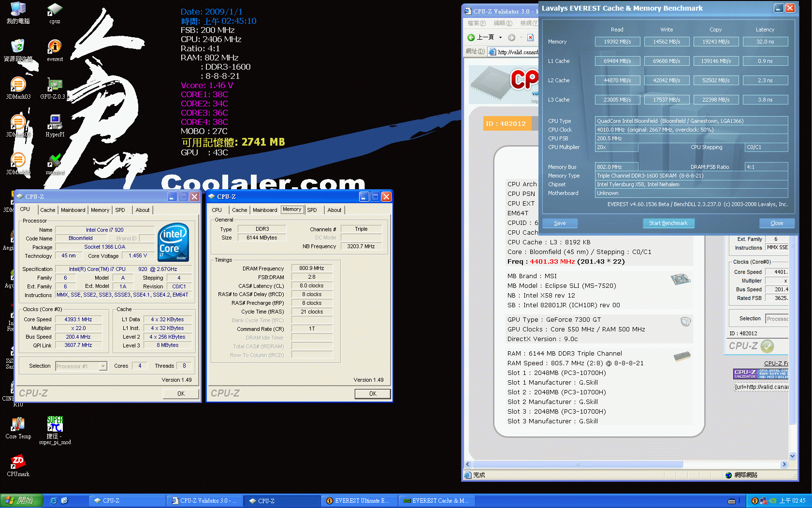
Task: Click the Freq 4401.33 MHz red text
Action: tap(552, 262)
